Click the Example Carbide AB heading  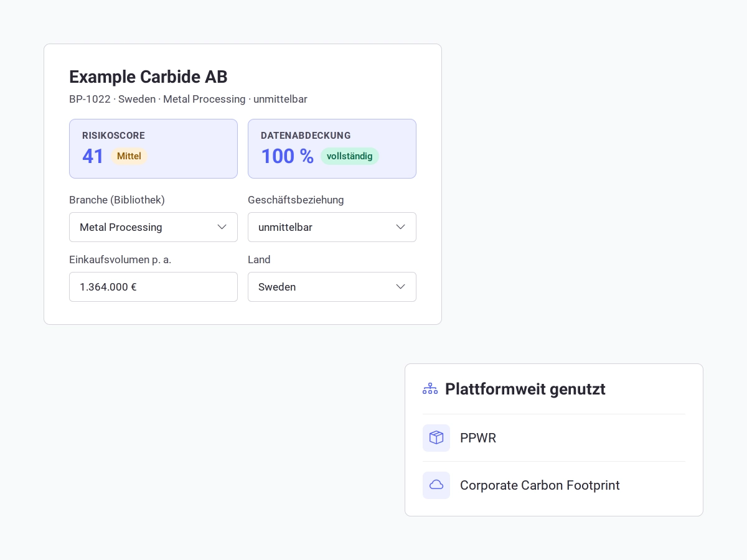(148, 77)
